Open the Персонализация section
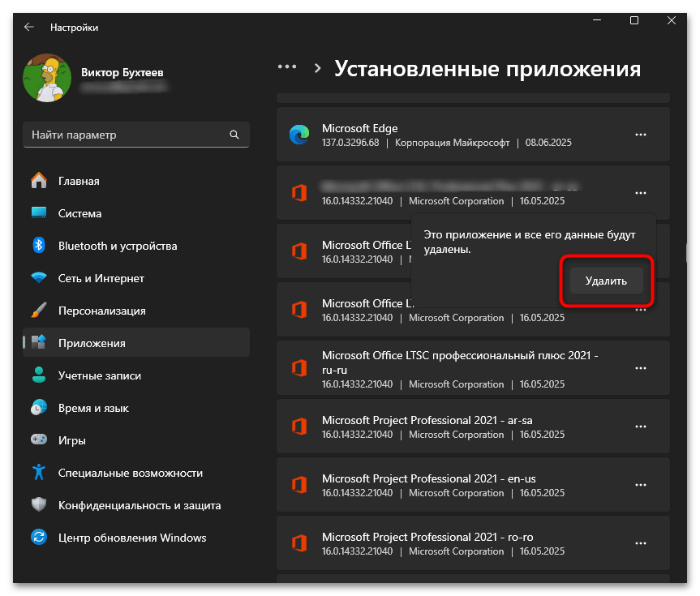 tap(101, 311)
